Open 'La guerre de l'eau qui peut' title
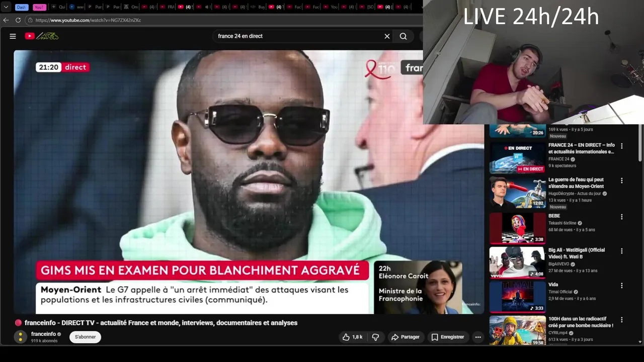The width and height of the screenshot is (644, 362). click(x=576, y=183)
